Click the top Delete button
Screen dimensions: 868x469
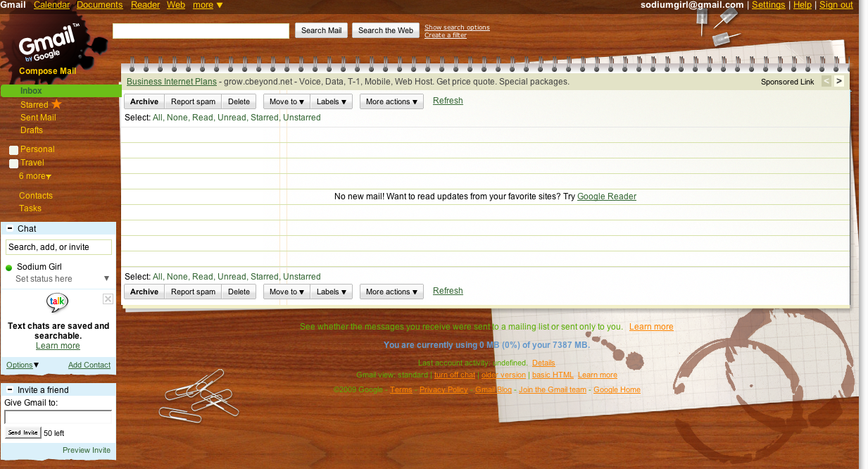pos(239,101)
